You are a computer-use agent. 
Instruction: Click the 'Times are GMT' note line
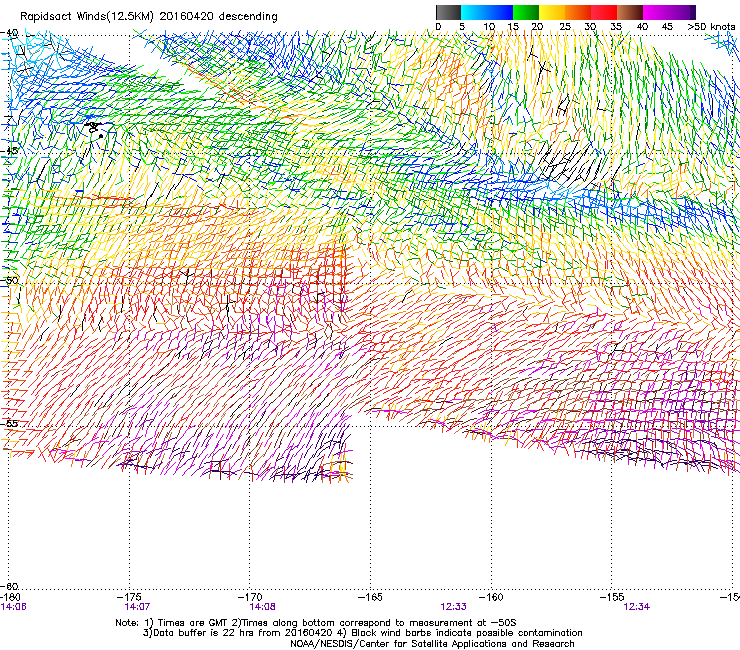[x=315, y=623]
